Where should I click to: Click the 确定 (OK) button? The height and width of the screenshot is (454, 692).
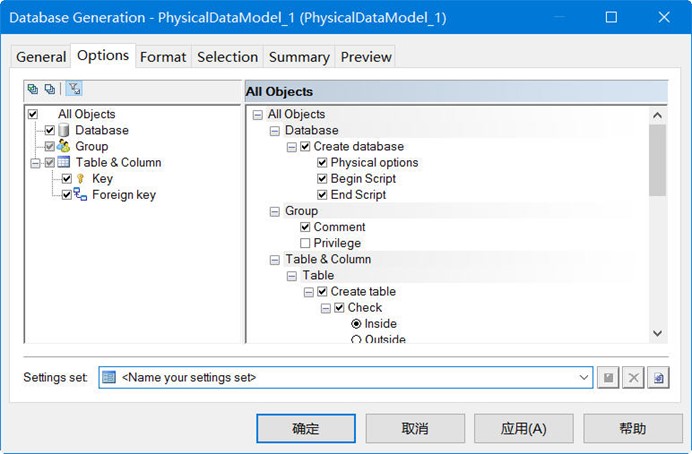(x=306, y=428)
